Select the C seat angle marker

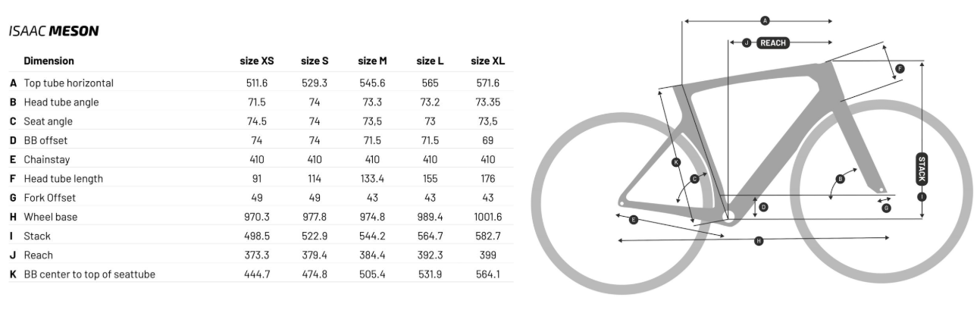tap(694, 179)
